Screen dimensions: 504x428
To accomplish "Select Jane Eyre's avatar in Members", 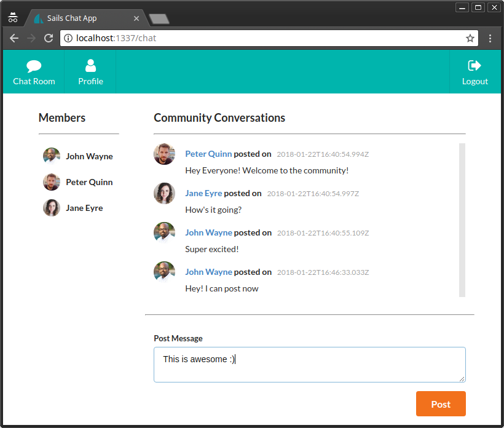I will click(x=51, y=208).
